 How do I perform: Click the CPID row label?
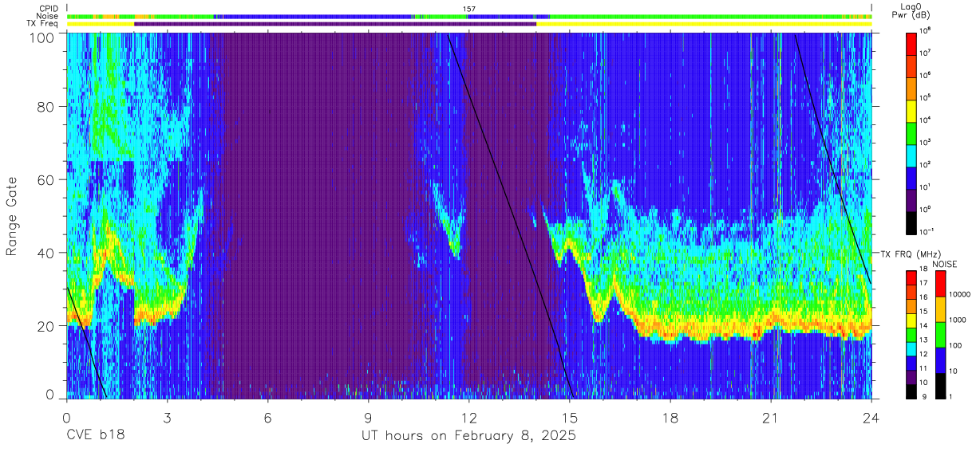point(49,8)
